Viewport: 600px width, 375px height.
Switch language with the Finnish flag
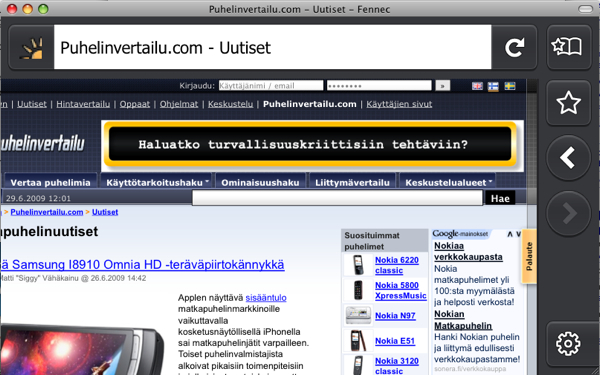click(493, 86)
